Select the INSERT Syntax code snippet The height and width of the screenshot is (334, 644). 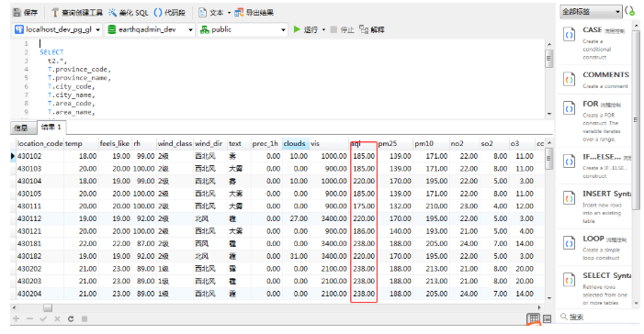point(594,206)
